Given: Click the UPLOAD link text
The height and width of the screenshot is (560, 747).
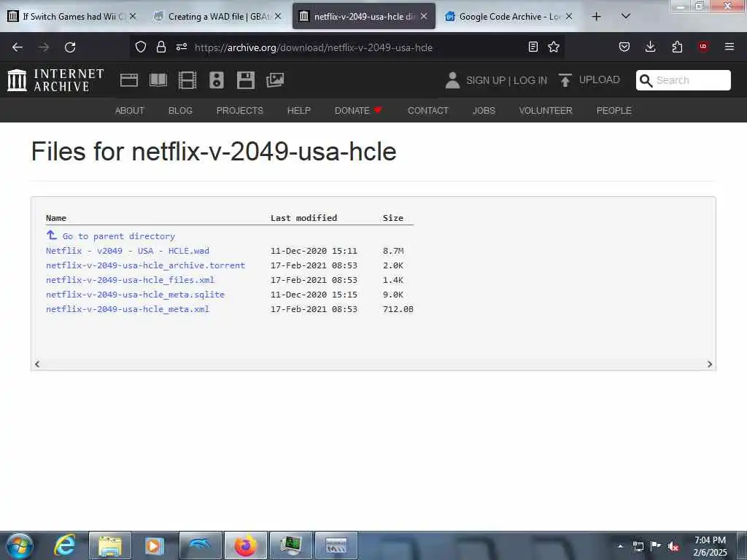Looking at the screenshot, I should tap(600, 80).
